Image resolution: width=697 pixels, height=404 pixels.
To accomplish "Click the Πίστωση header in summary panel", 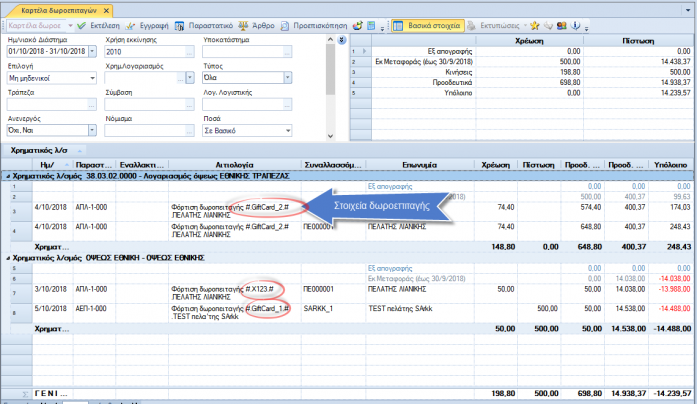I will (x=638, y=41).
